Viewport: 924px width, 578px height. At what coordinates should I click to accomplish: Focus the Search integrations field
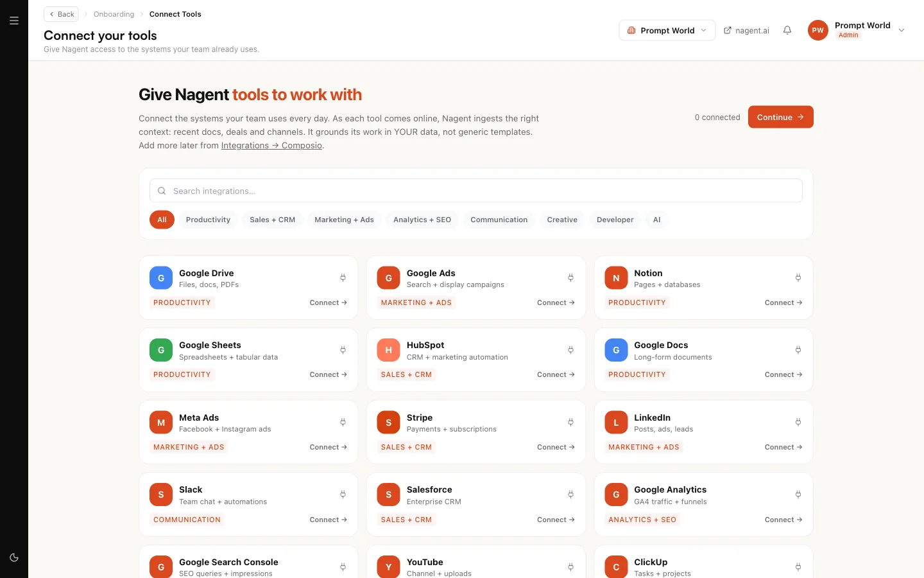[475, 191]
